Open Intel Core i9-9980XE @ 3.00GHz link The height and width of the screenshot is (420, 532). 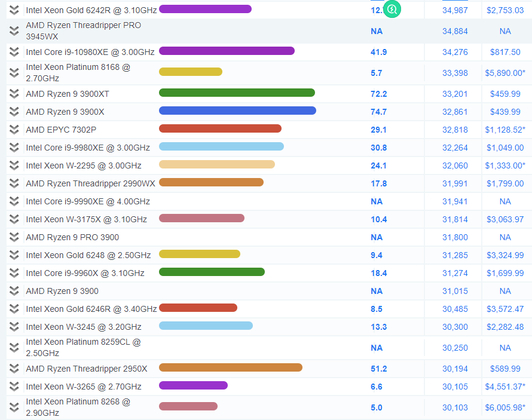click(88, 148)
